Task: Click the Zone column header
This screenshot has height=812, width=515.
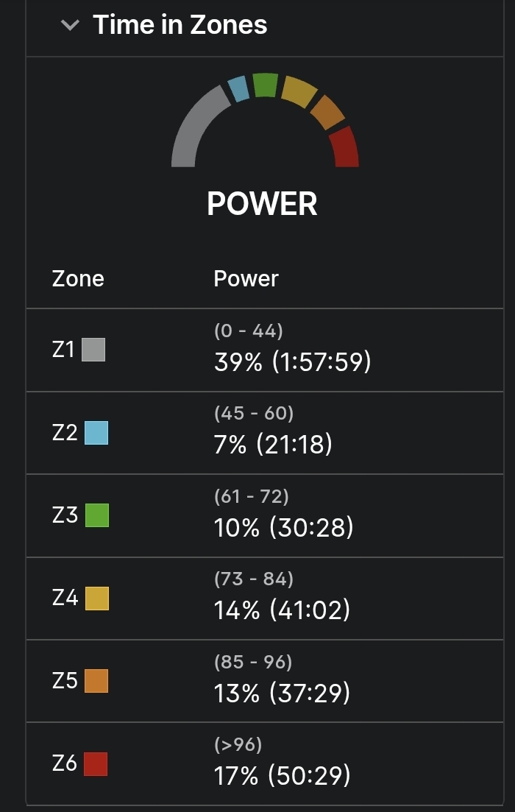Action: click(78, 279)
